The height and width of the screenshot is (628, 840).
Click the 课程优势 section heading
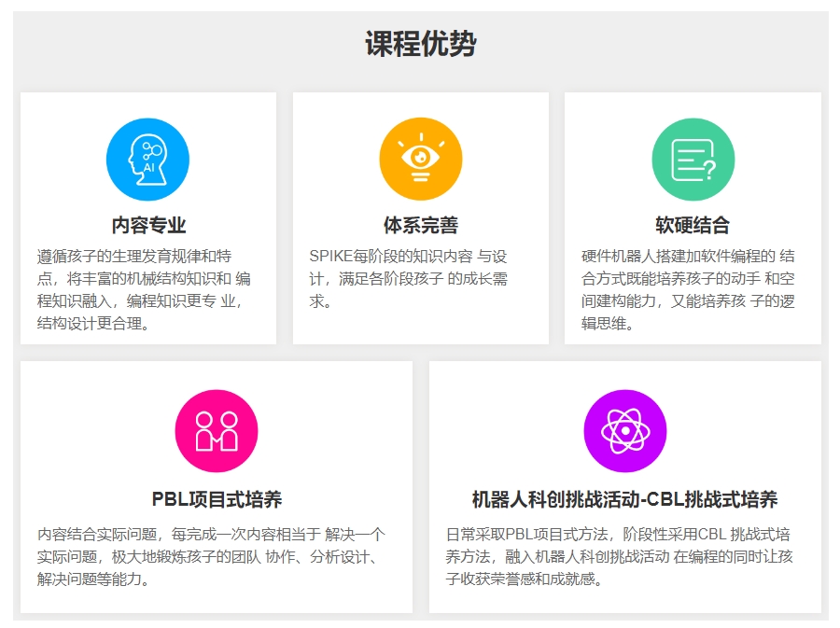[x=420, y=44]
